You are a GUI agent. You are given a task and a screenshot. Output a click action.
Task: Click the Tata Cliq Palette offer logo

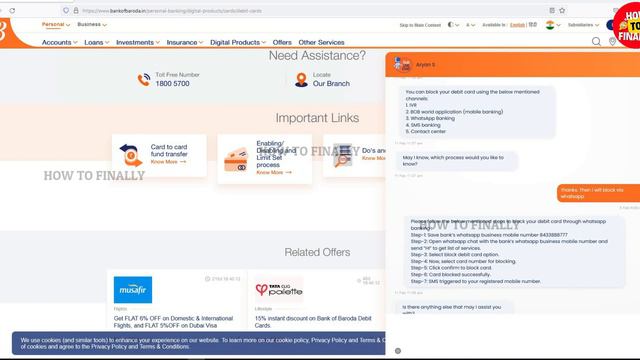coord(279,290)
